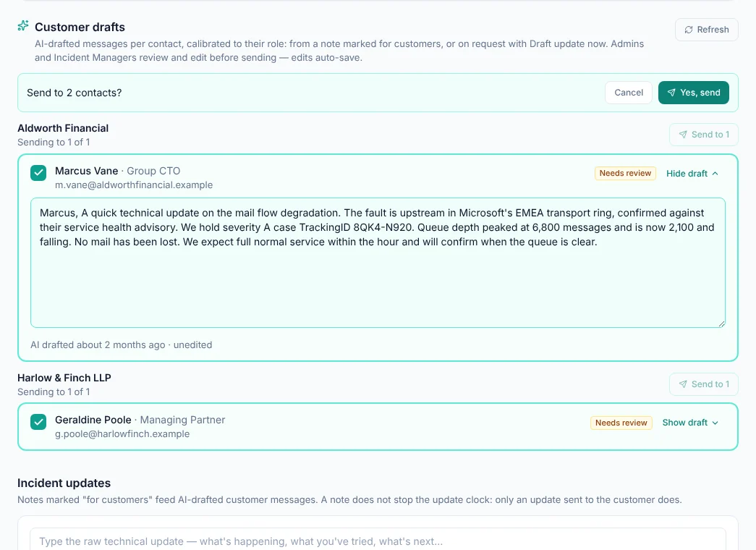Click the Needs review badge for Geraldine Poole

[x=621, y=423]
